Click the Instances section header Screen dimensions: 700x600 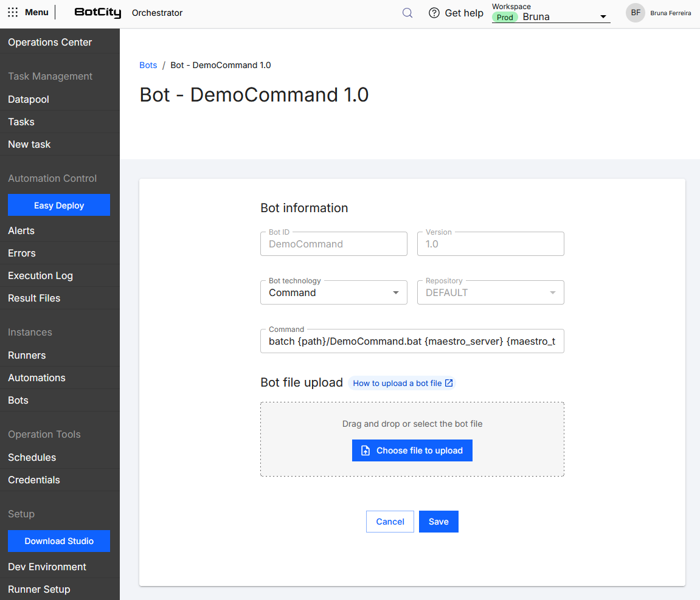[30, 333]
